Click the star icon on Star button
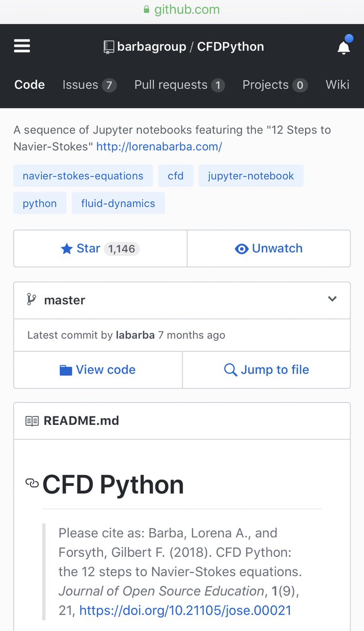Image resolution: width=364 pixels, height=631 pixels. (67, 249)
